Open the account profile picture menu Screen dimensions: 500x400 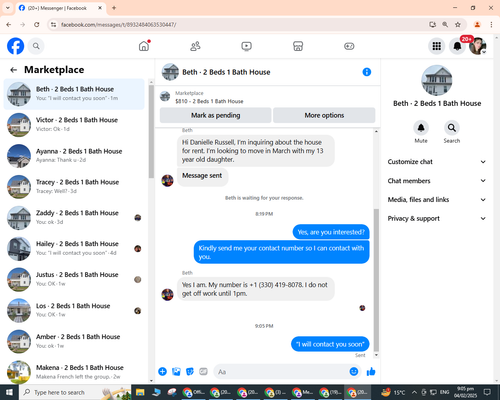coord(478,46)
